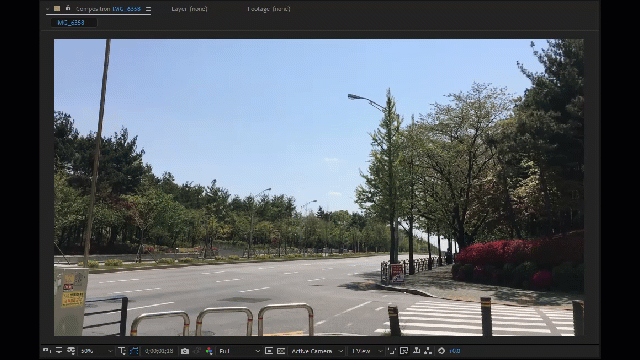Click the Always Preview This View icon
640x360 pixels.
point(47,351)
